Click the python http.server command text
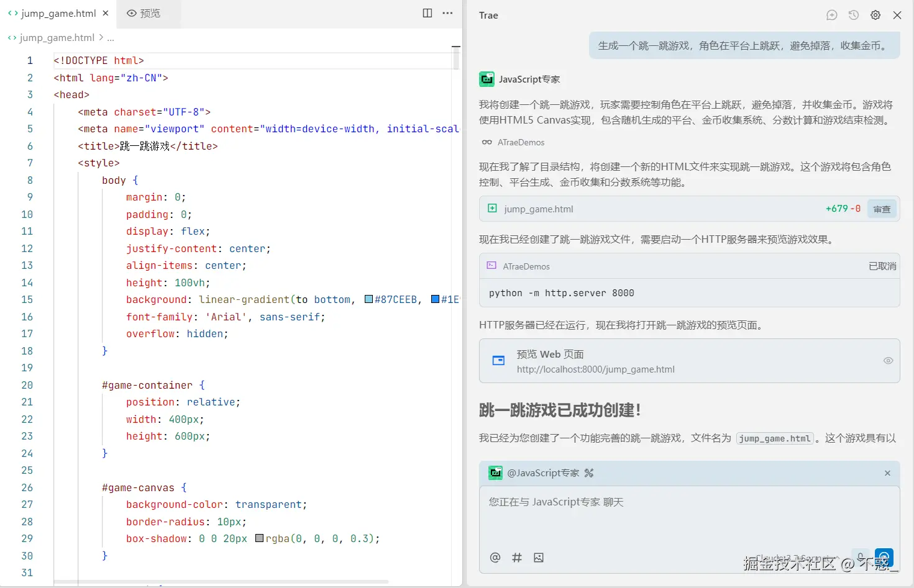The height and width of the screenshot is (588, 914). point(562,293)
